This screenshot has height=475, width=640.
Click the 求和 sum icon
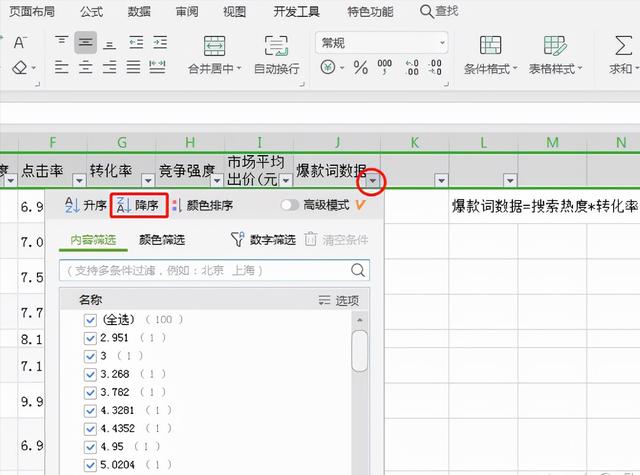pyautogui.click(x=623, y=46)
